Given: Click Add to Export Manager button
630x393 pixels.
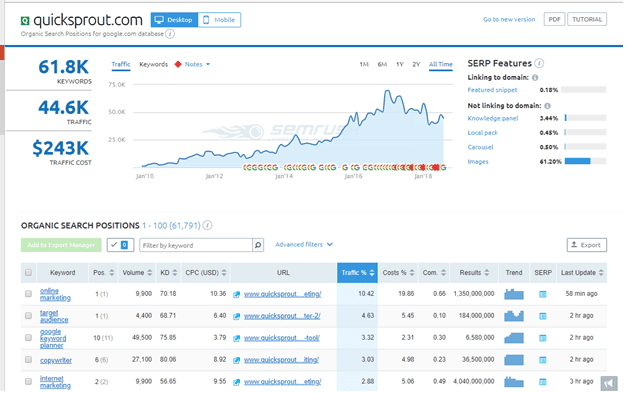Looking at the screenshot, I should (x=61, y=245).
